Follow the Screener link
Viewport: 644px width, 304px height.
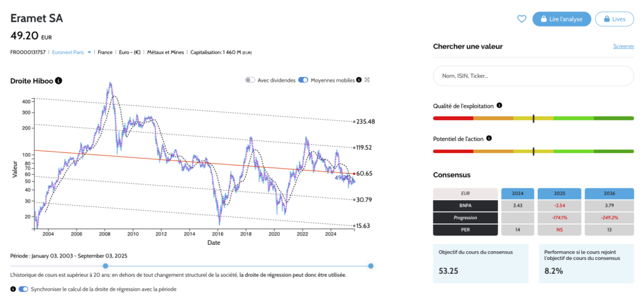coord(623,47)
